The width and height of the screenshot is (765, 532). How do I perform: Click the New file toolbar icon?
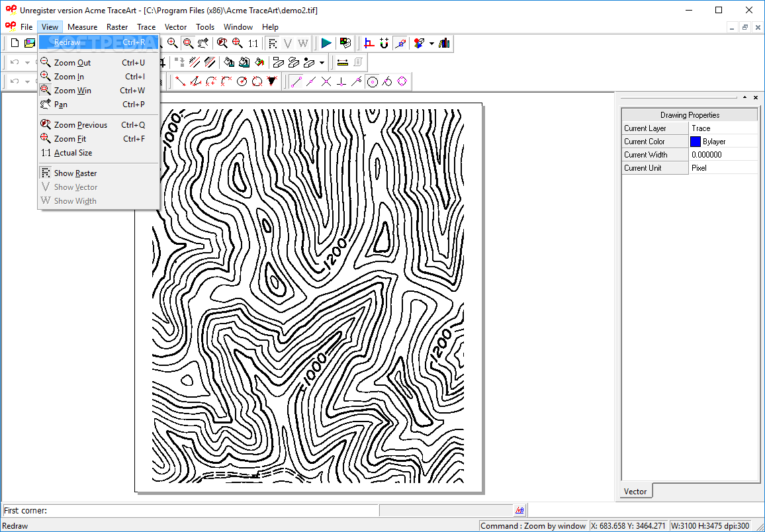pos(15,43)
